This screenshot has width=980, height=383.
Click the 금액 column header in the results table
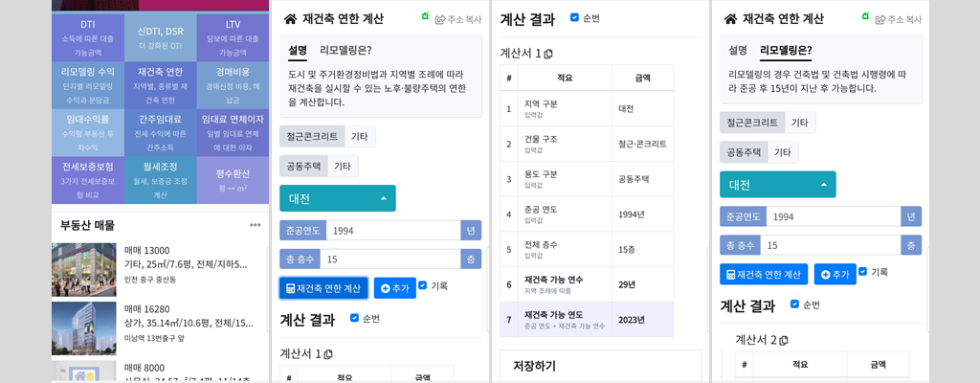pos(642,78)
